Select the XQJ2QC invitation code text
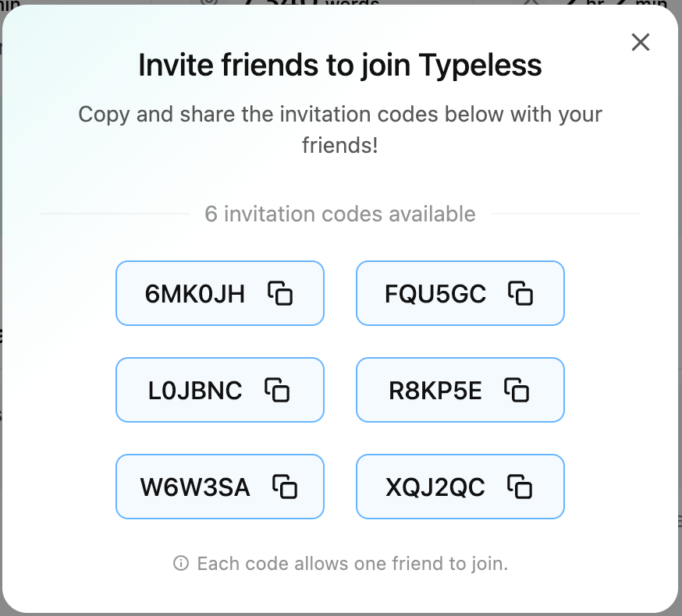The image size is (682, 616). [x=435, y=487]
